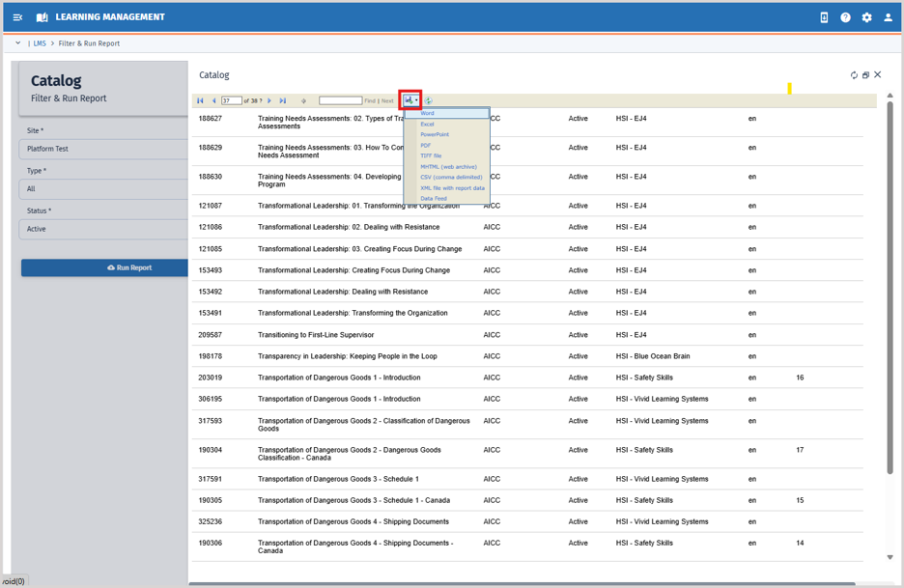Click course ID 153491
The height and width of the screenshot is (588, 904).
point(210,313)
